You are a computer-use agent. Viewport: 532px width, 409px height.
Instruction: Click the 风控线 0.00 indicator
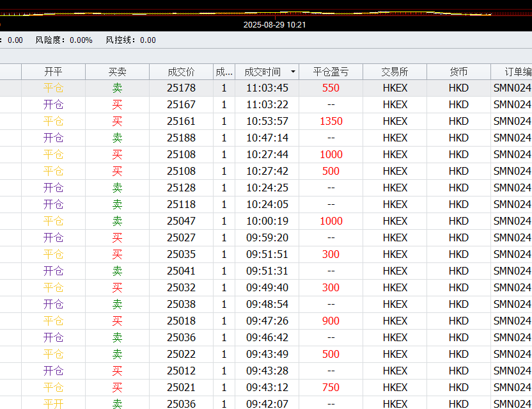131,40
